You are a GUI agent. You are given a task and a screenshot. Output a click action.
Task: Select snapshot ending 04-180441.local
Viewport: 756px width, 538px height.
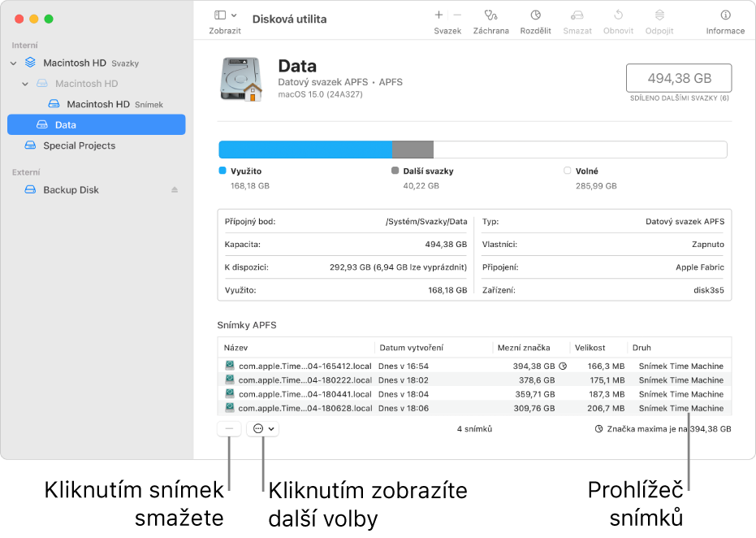pos(474,393)
